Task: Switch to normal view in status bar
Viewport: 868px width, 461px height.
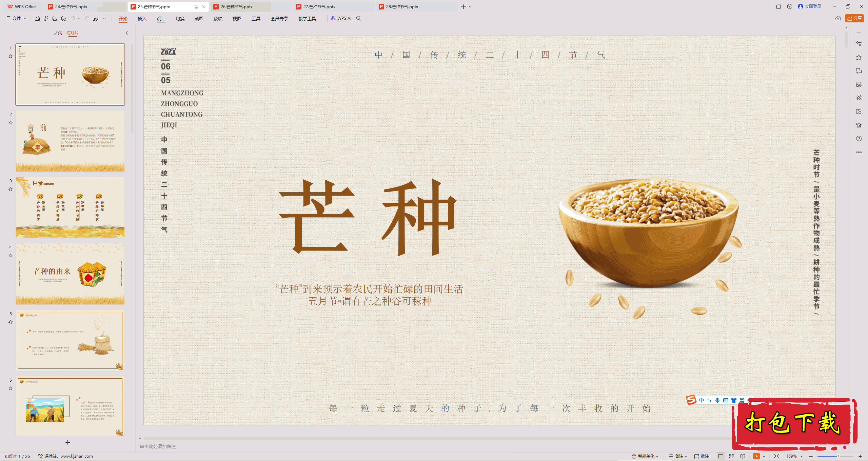Action: 721,456
